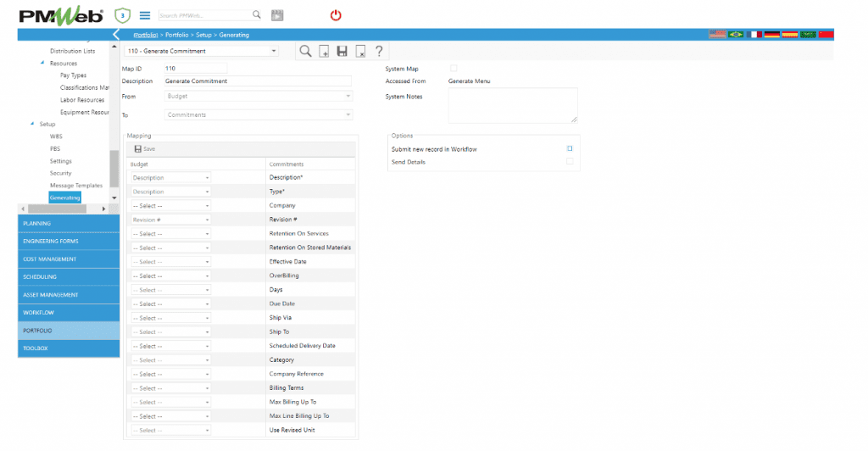Open the WORKFLOW module
Screen dimensions: 868x451
(x=69, y=313)
